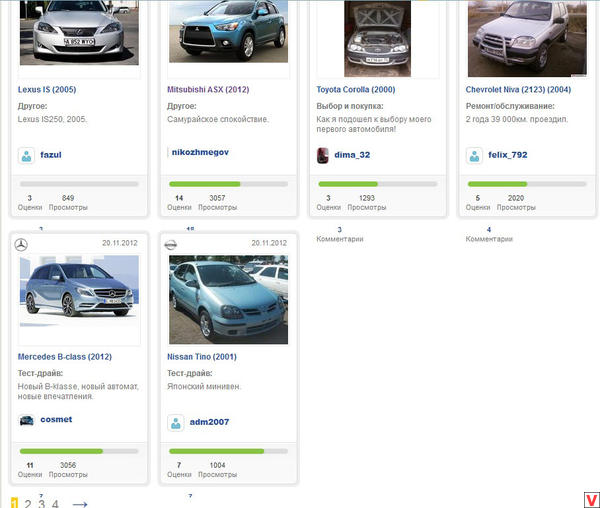Click Nissan card date 20.11.2012
The height and width of the screenshot is (508, 600).
269,243
